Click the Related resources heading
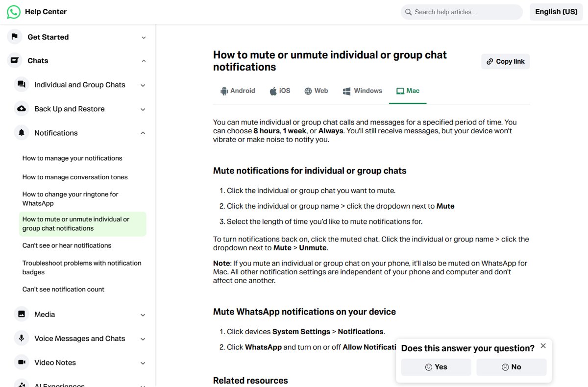This screenshot has width=588, height=387. click(x=250, y=381)
